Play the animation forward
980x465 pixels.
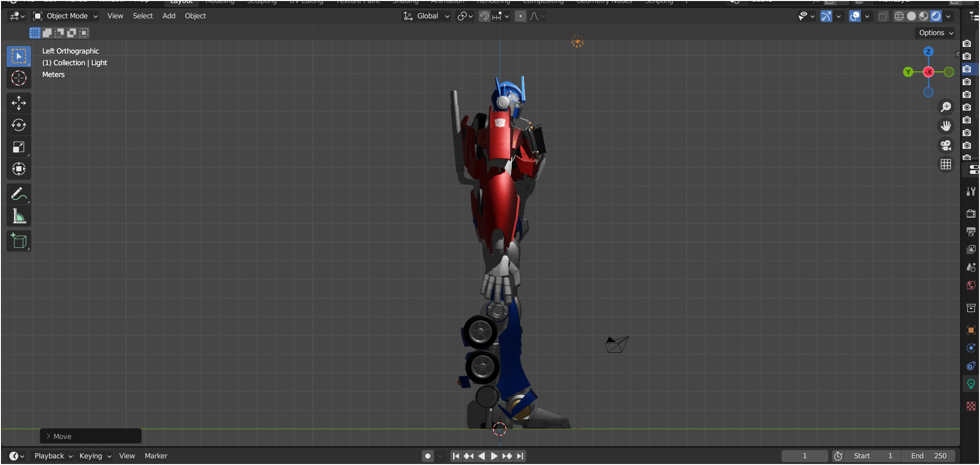pyautogui.click(x=494, y=456)
